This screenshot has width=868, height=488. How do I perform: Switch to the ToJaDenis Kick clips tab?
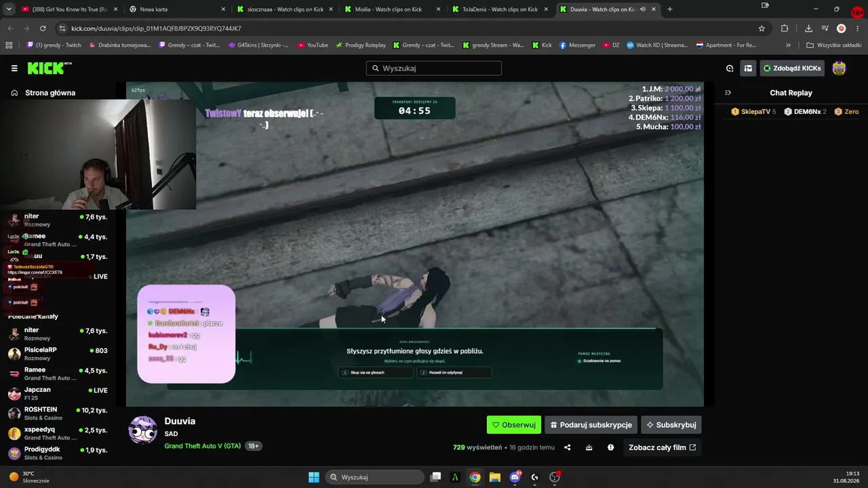[x=500, y=9]
